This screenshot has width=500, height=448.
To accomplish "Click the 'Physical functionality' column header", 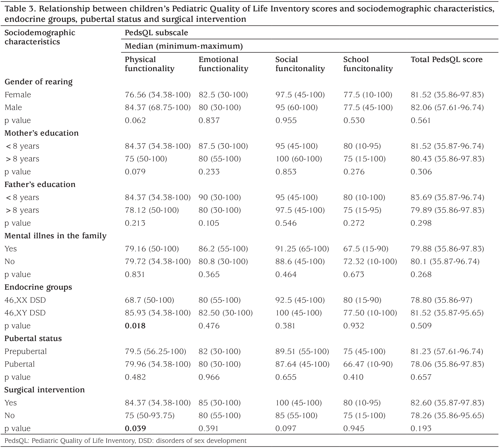I will point(150,64).
